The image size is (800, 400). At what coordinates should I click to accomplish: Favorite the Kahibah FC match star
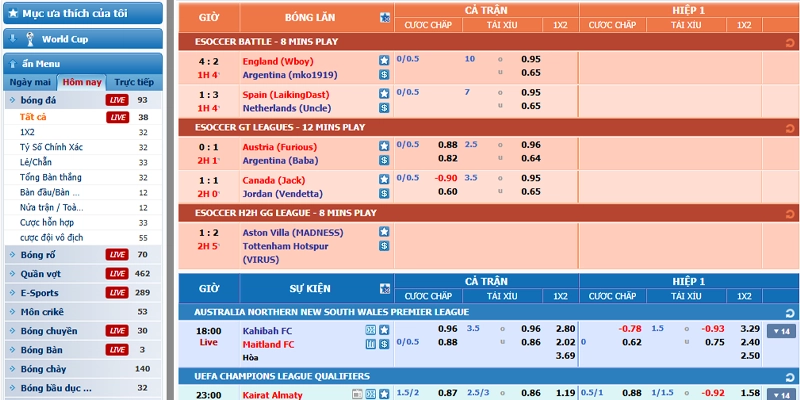coord(384,330)
